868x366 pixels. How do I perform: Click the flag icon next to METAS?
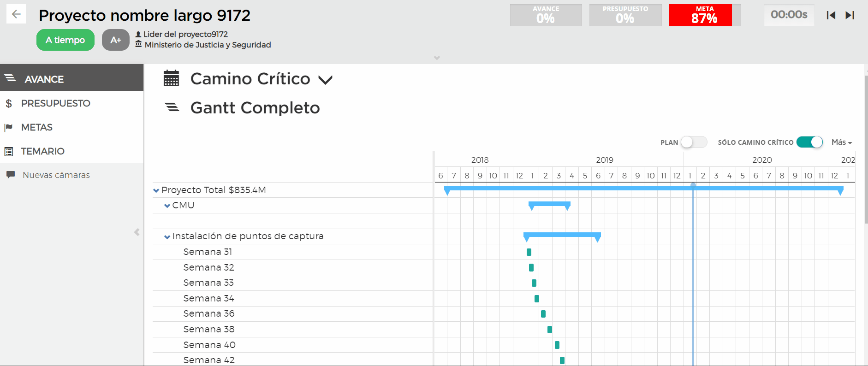point(9,128)
